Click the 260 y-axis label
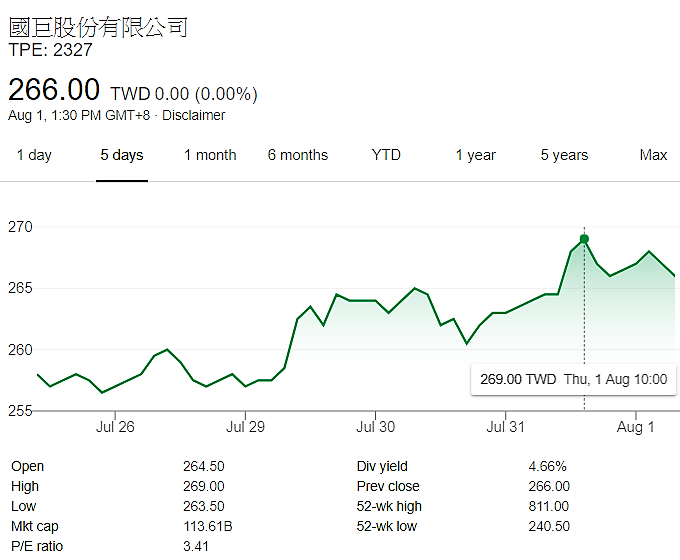This screenshot has height=560, width=680. point(20,350)
